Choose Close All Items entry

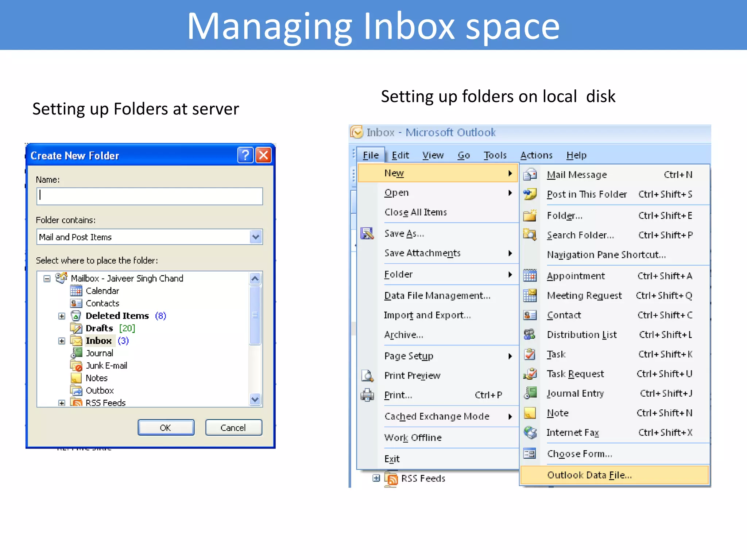(x=438, y=212)
